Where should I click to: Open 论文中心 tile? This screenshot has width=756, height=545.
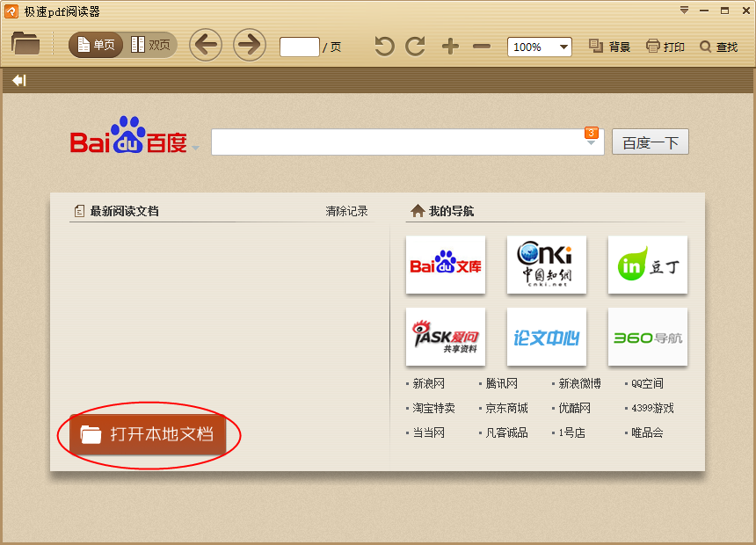(x=547, y=337)
